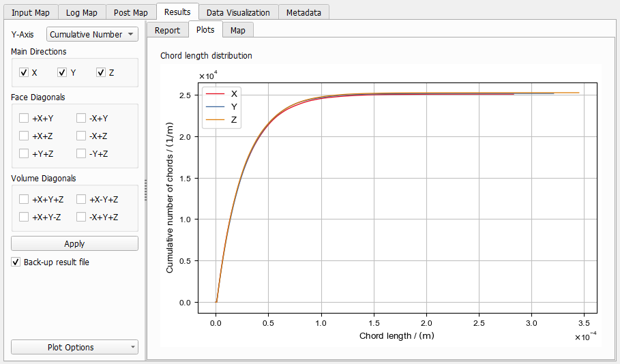
Task: Click the Y entry in plot legend
Action: (x=222, y=107)
